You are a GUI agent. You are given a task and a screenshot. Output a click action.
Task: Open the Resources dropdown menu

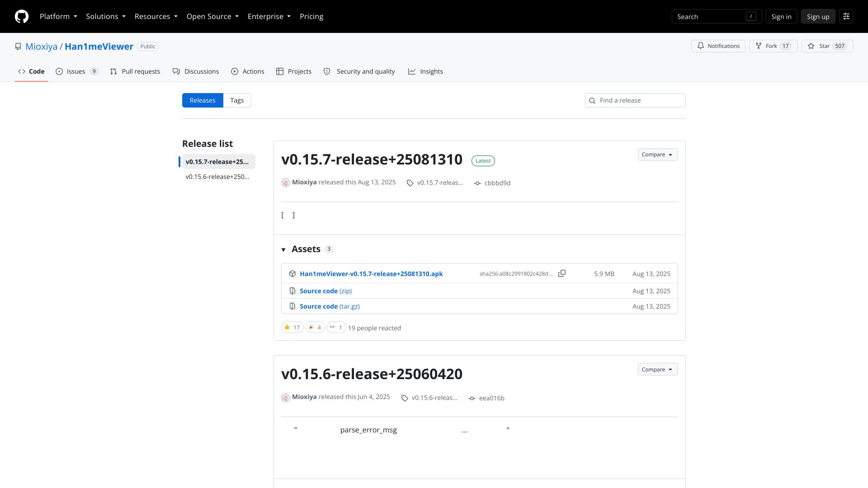pyautogui.click(x=156, y=16)
